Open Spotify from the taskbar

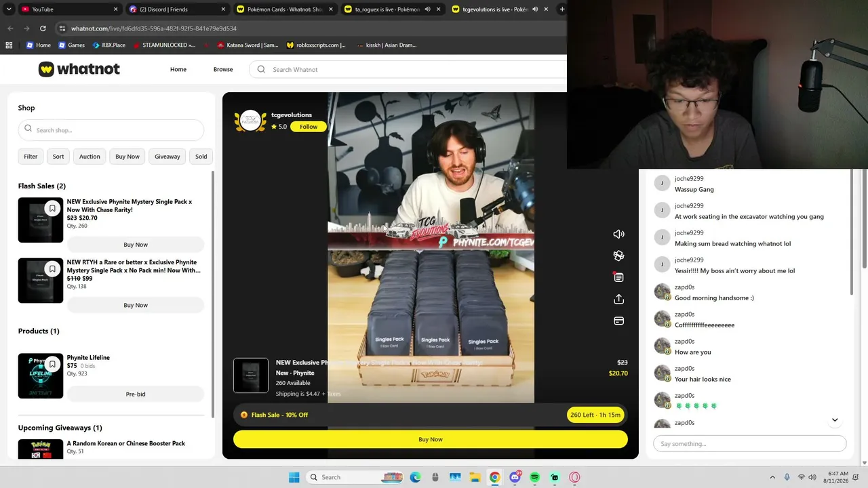click(x=535, y=477)
